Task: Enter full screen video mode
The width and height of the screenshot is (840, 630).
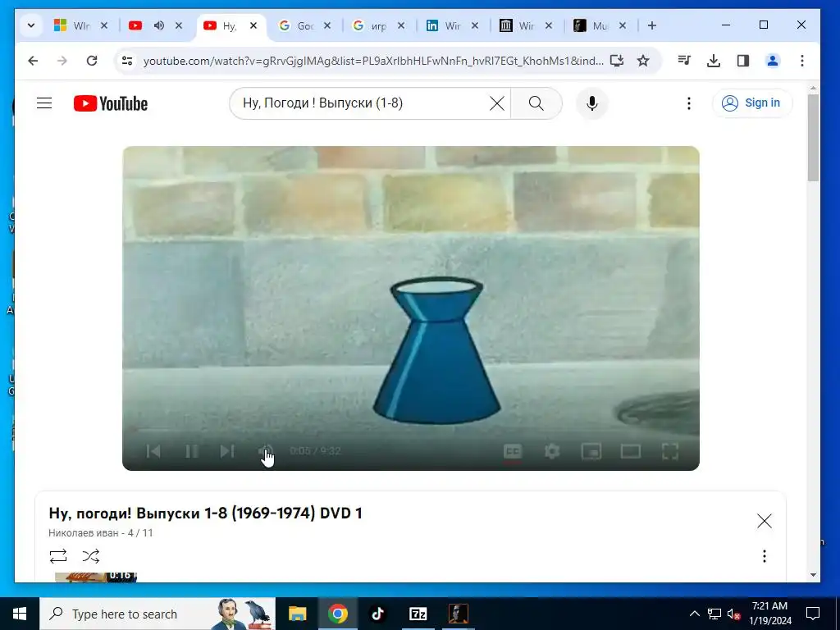Action: pyautogui.click(x=670, y=451)
